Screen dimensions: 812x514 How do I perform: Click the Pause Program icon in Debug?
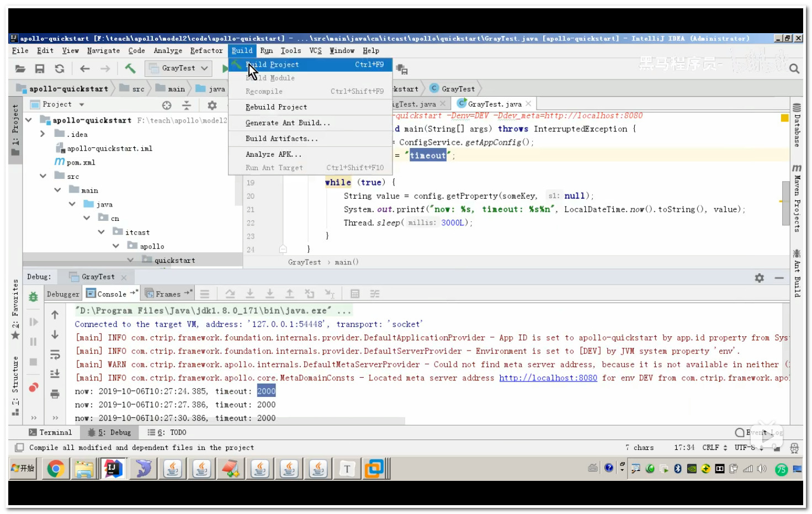click(33, 342)
